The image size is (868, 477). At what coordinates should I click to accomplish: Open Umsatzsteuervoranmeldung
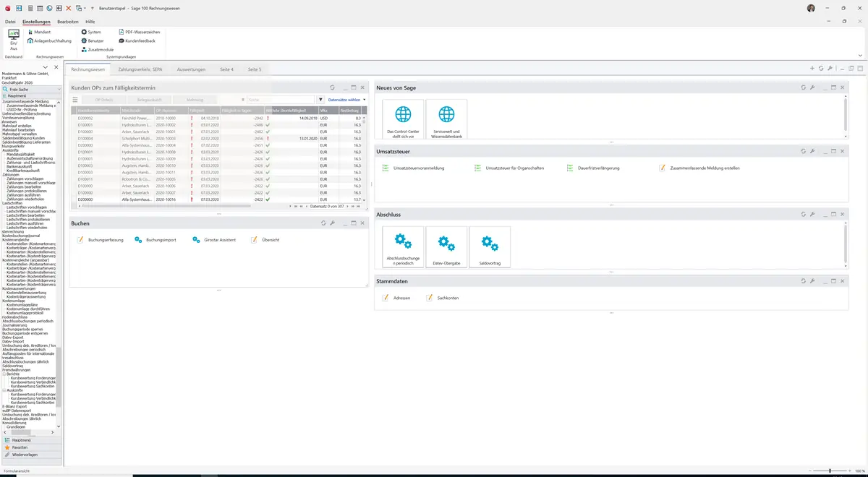pos(413,168)
